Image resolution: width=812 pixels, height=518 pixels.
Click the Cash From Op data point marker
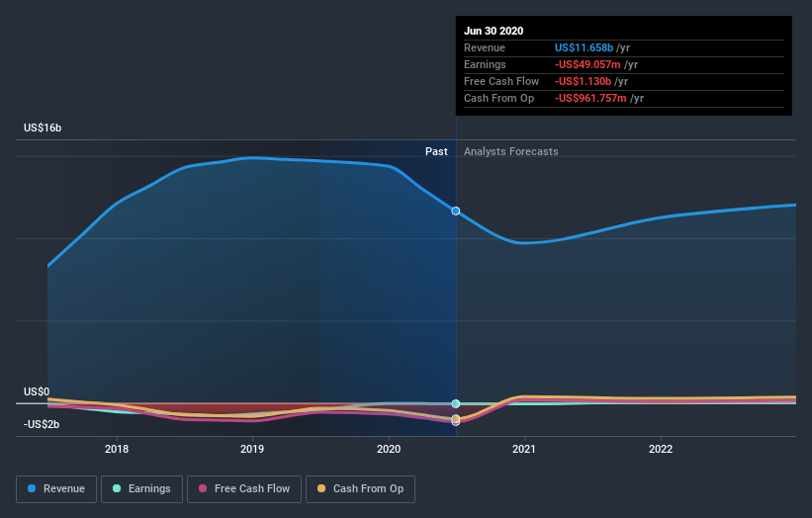coord(456,418)
